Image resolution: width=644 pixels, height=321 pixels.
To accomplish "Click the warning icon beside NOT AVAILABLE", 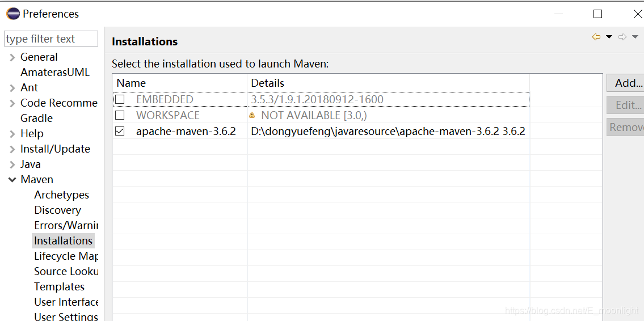I will tap(252, 116).
